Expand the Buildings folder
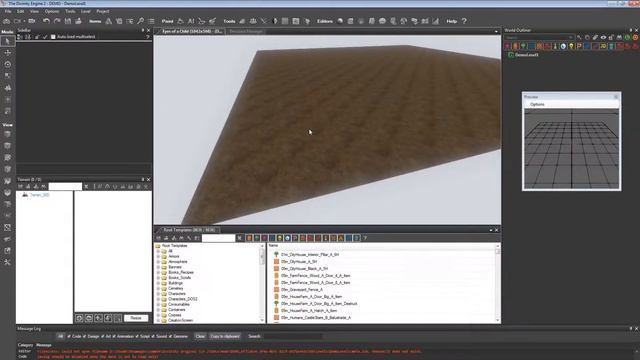The height and width of the screenshot is (360, 640). click(158, 283)
